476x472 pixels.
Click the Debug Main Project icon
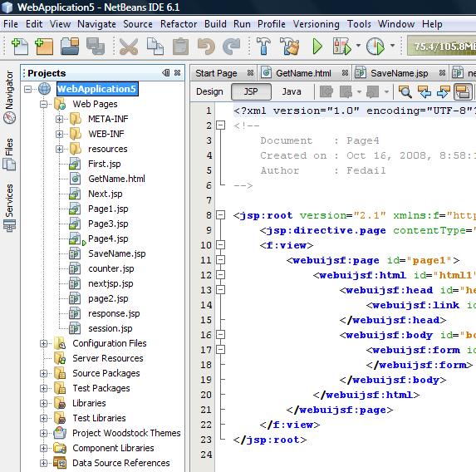[341, 47]
